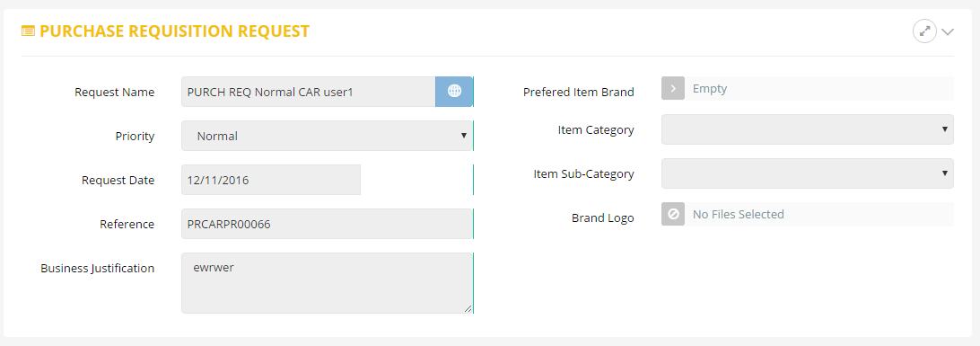This screenshot has height=346, width=980.
Task: Open the Item Category dropdown
Action: click(x=808, y=129)
